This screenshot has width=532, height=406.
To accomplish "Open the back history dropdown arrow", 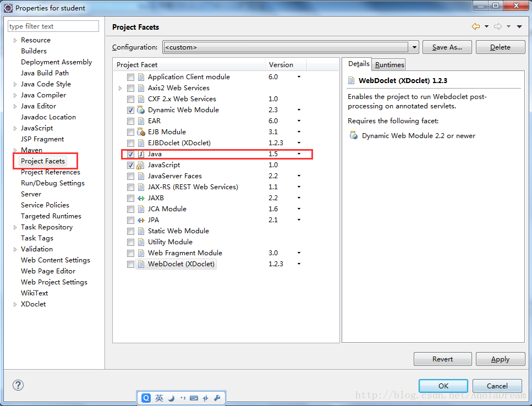I will (486, 26).
